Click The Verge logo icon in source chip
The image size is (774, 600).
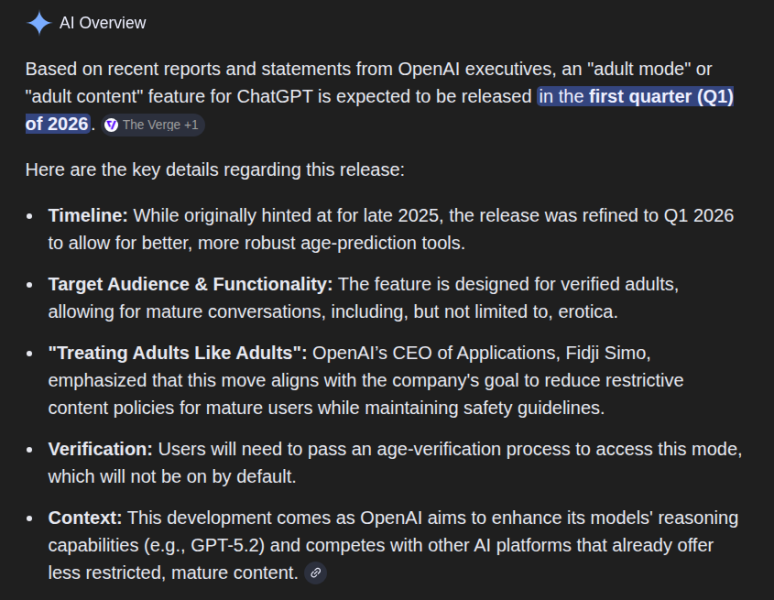tap(111, 125)
